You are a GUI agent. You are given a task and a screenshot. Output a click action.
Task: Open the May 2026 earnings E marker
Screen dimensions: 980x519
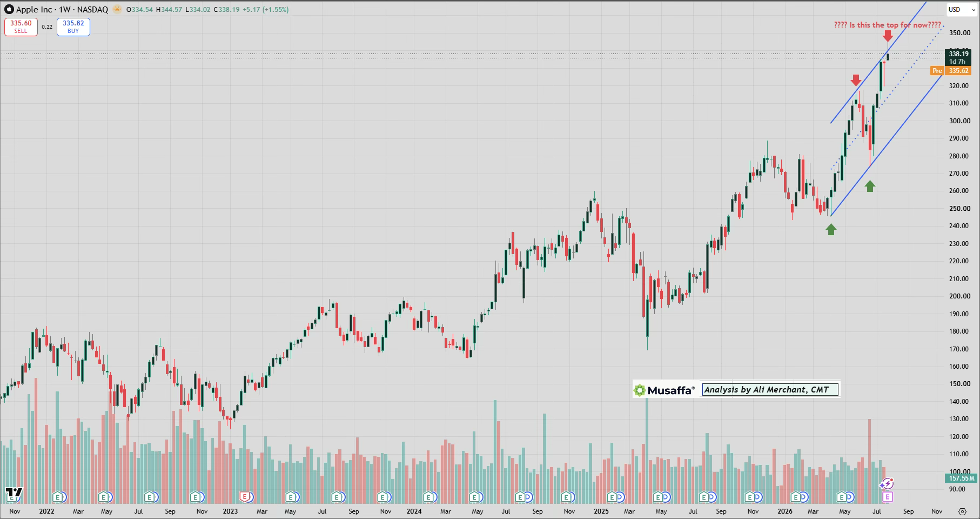[841, 497]
